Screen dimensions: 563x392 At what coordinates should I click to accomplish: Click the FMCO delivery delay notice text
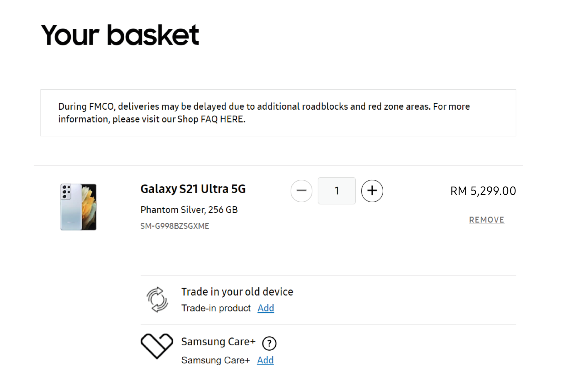click(x=264, y=113)
